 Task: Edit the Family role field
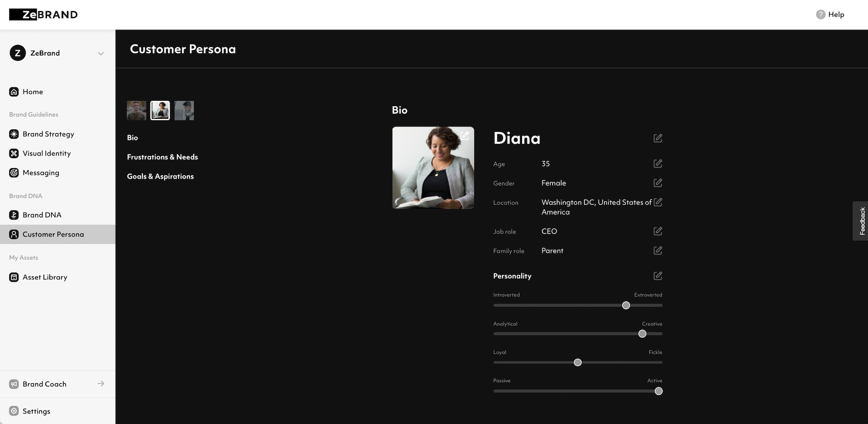[x=658, y=250]
